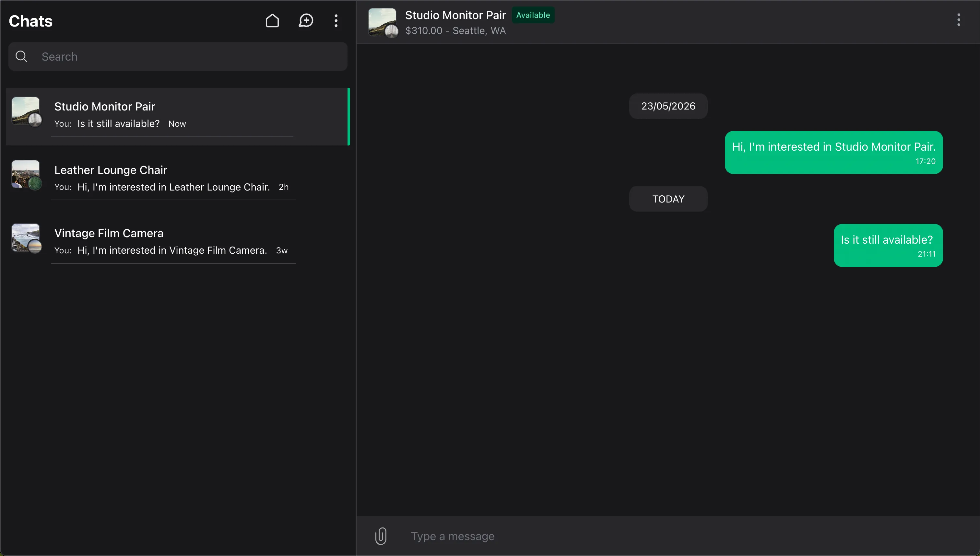Open the Chats sidebar three-dot menu
The height and width of the screenshot is (556, 980).
[x=336, y=21]
